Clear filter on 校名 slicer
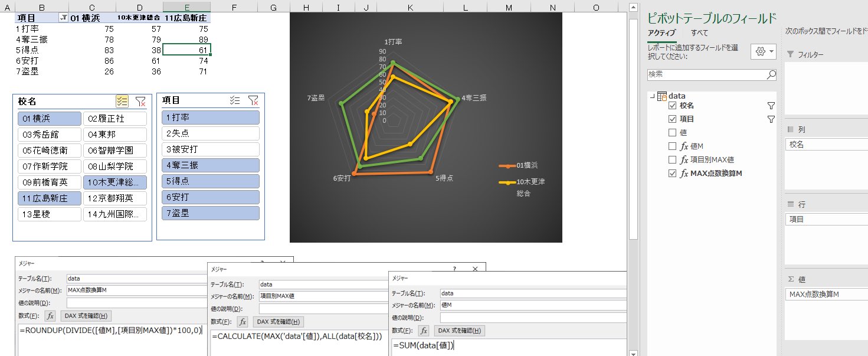This screenshot has height=356, width=868. pos(140,102)
